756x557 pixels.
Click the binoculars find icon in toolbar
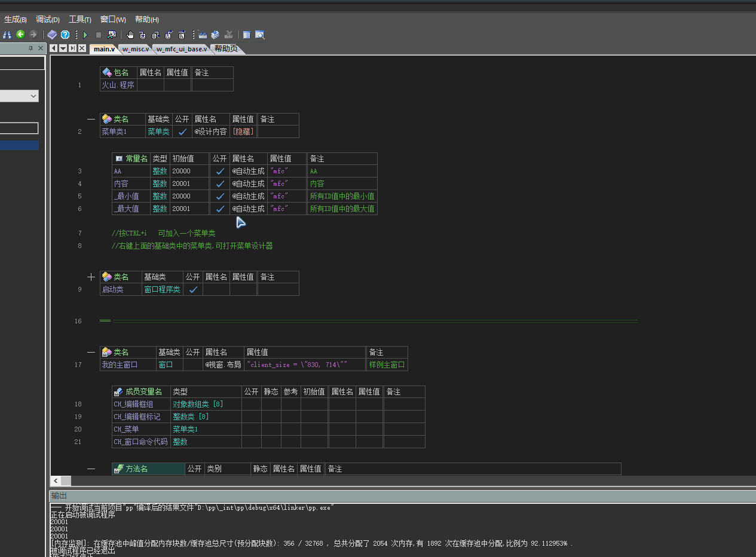click(x=7, y=35)
